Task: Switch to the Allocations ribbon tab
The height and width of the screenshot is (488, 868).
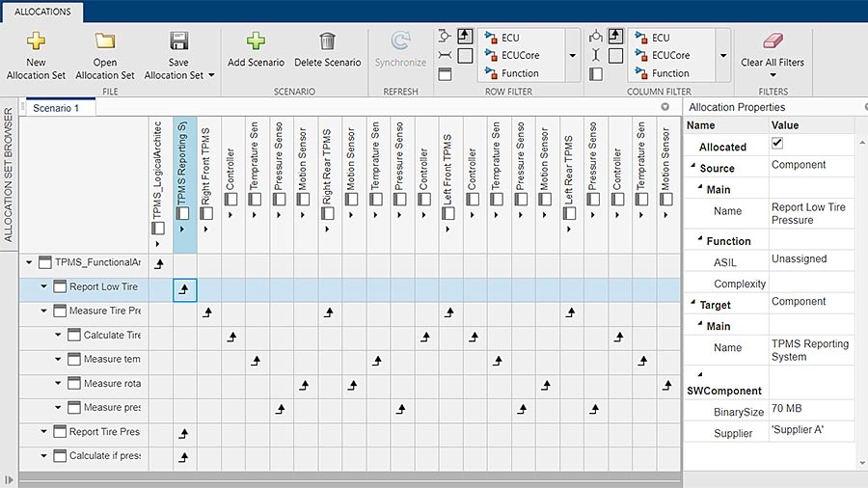Action: coord(41,12)
